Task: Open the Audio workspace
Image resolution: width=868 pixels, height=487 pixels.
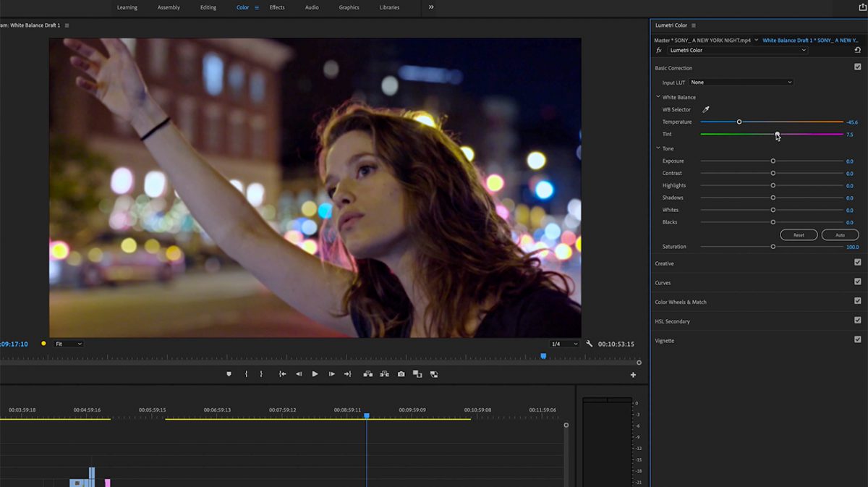Action: (x=312, y=7)
